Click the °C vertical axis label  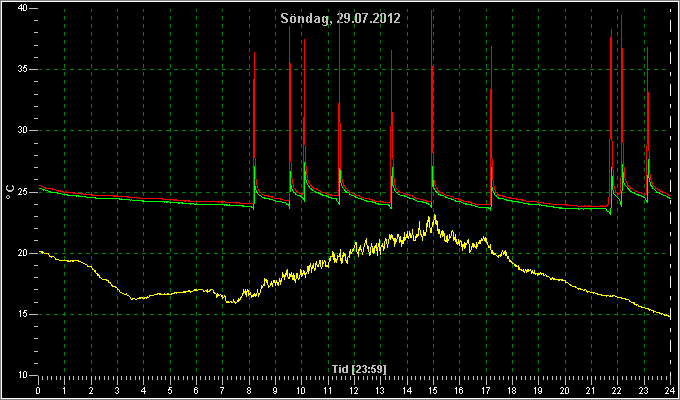tap(10, 192)
